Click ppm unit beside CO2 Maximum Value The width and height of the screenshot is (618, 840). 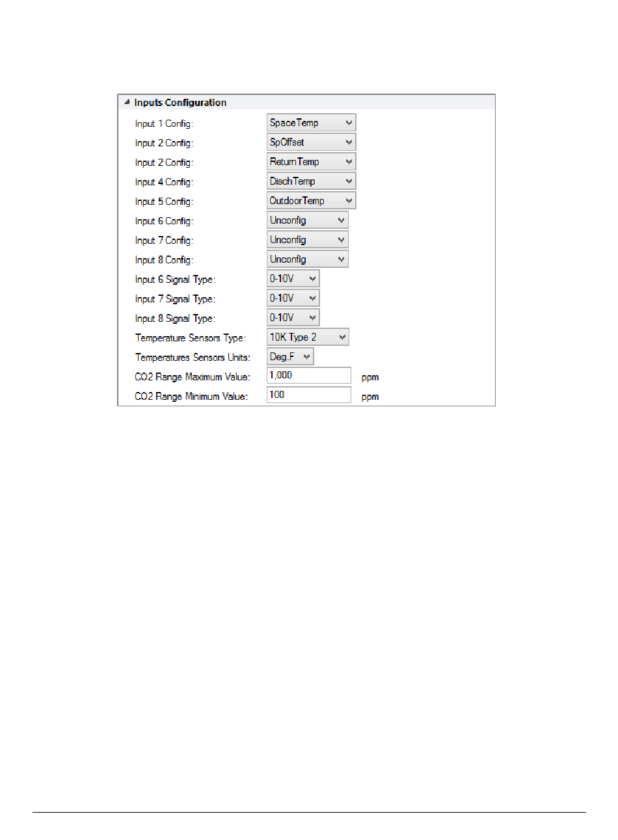click(x=370, y=378)
